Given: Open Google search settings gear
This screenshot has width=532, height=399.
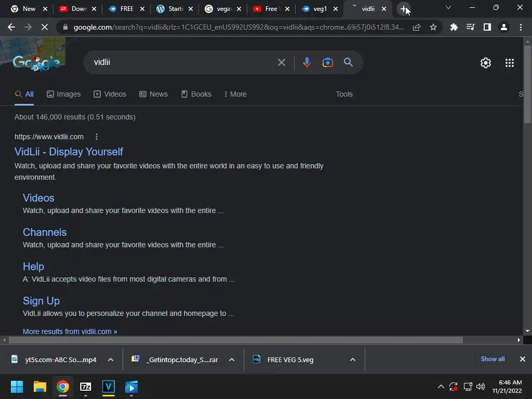Looking at the screenshot, I should (x=486, y=63).
